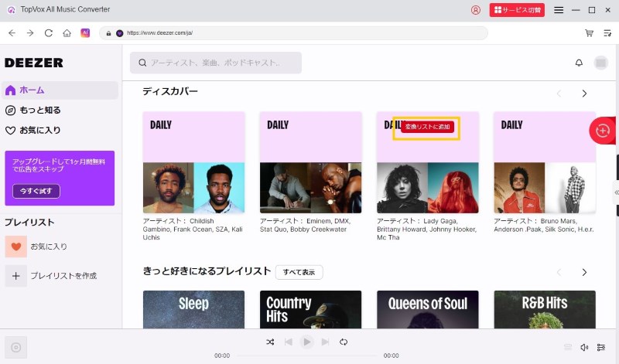
Task: Open the AI icon in the toolbar
Action: pos(85,32)
